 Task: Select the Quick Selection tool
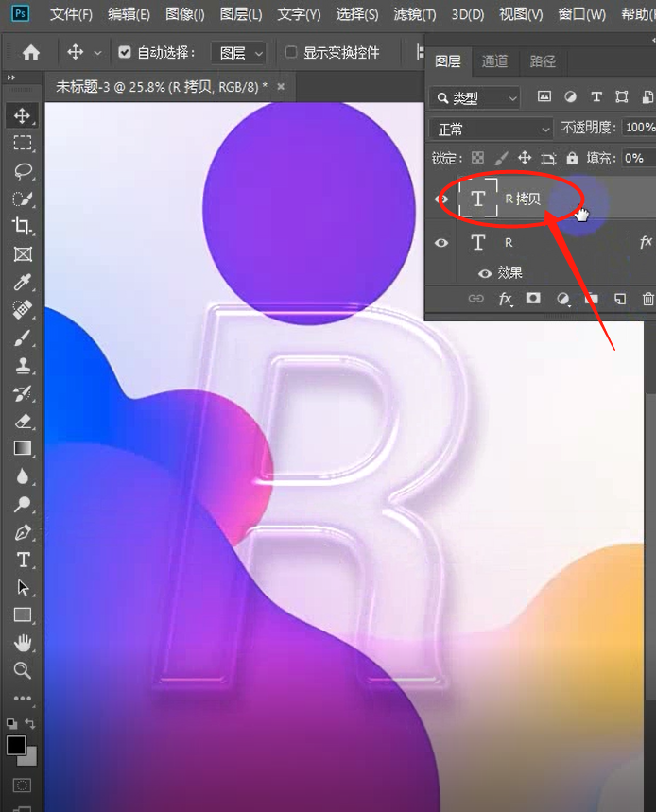pos(23,199)
